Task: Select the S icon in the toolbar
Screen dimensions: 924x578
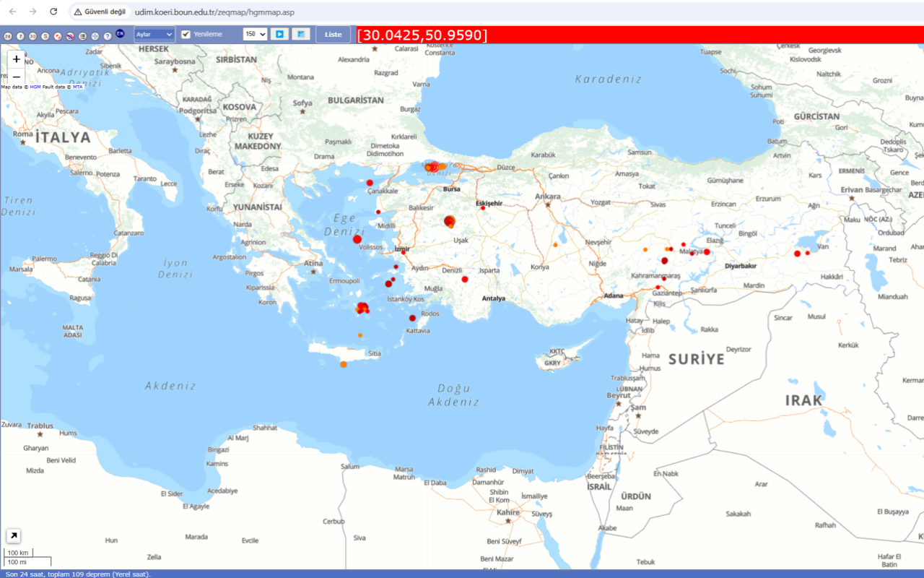Action: (x=45, y=34)
